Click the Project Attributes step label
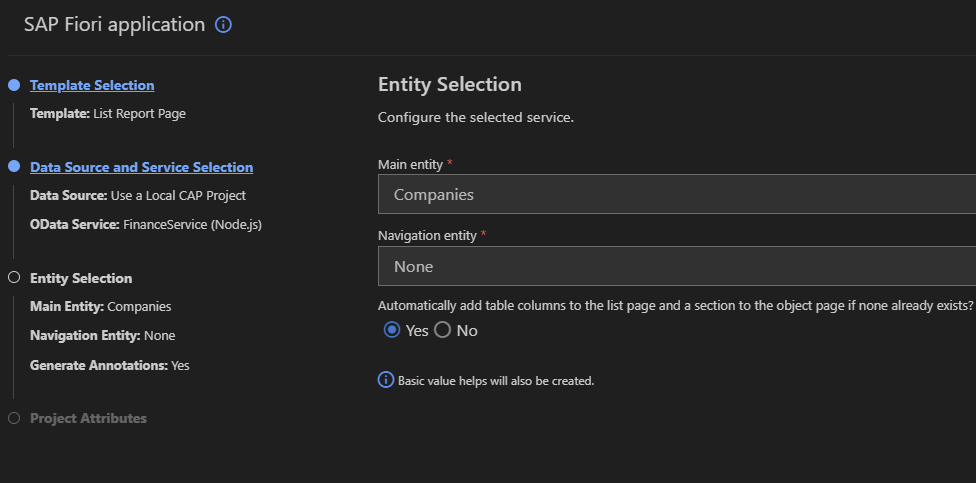The image size is (976, 483). click(x=88, y=418)
